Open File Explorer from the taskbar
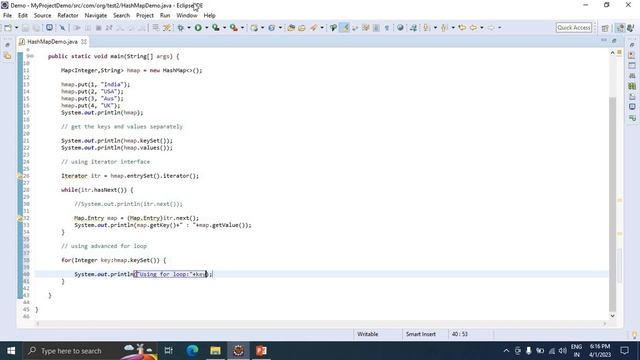The width and height of the screenshot is (640, 360). (x=216, y=351)
